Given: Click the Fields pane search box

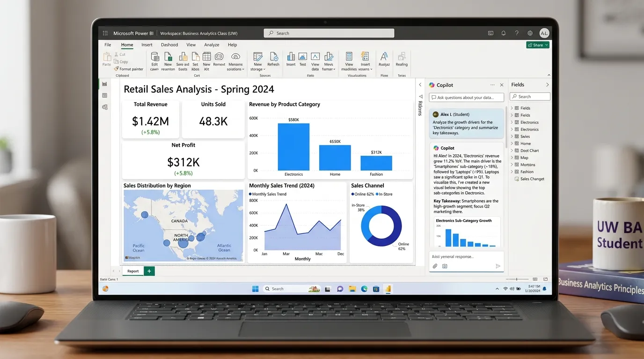Looking at the screenshot, I should tap(530, 96).
